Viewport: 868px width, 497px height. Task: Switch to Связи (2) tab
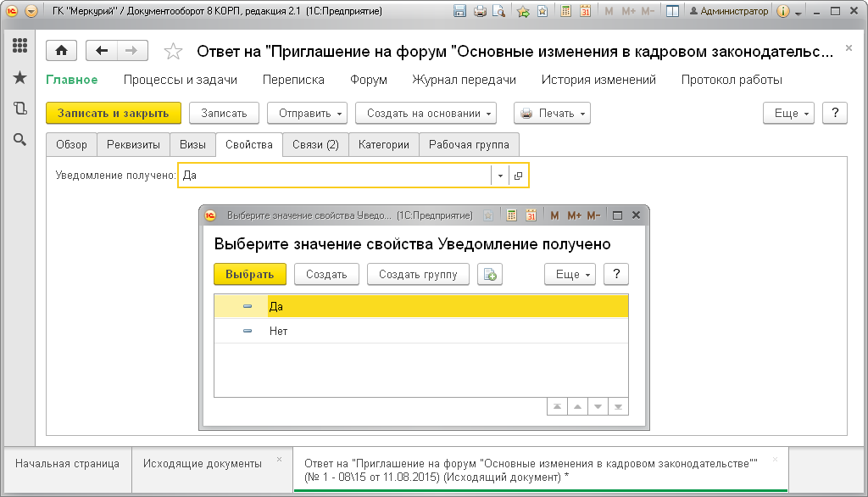[315, 145]
